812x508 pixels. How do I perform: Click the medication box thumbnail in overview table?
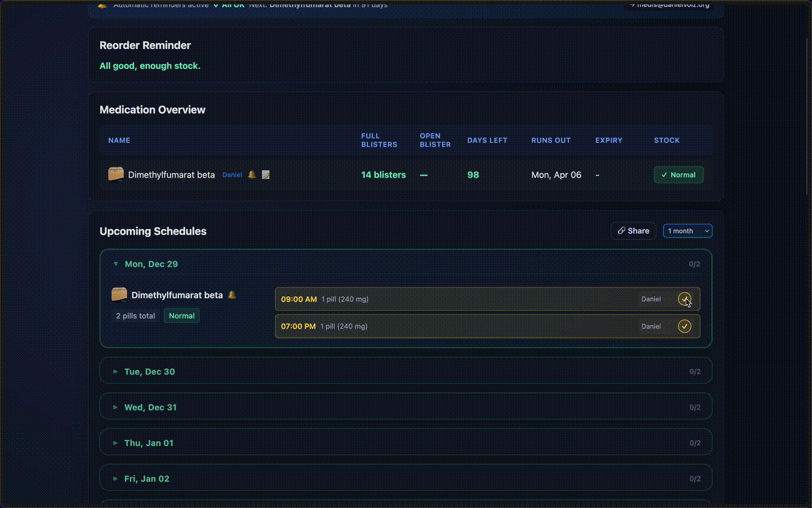(116, 174)
